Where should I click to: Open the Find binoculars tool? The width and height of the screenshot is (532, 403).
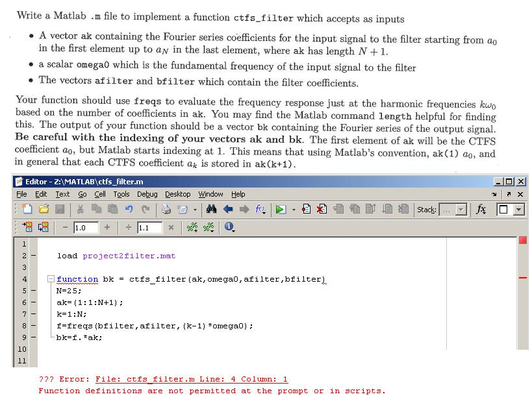click(x=211, y=209)
